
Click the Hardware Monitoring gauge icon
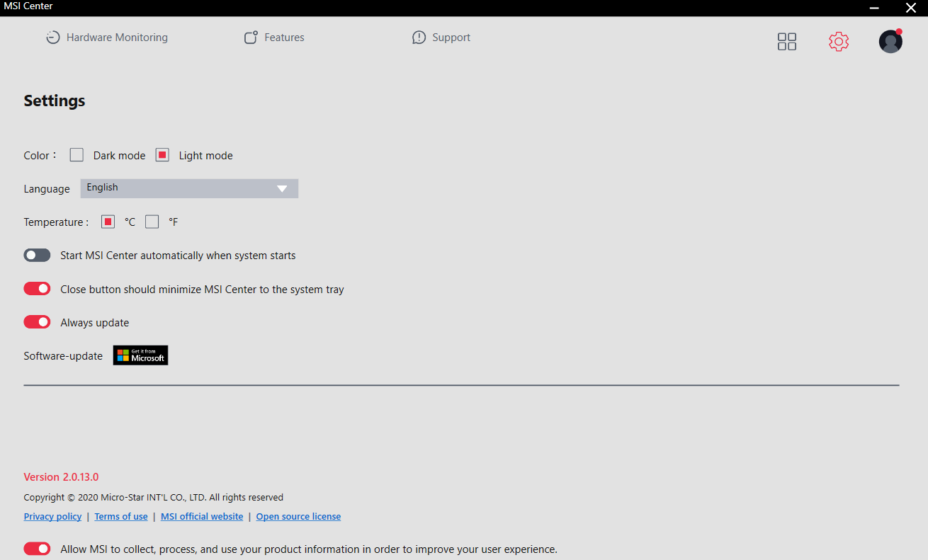click(53, 38)
